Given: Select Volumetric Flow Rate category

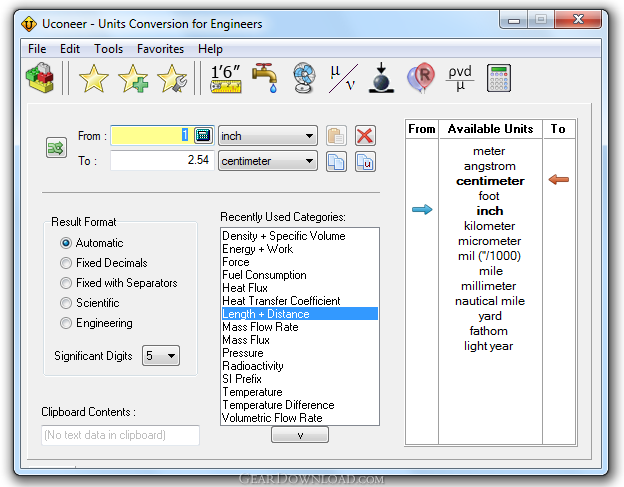Looking at the screenshot, I should [x=300, y=418].
